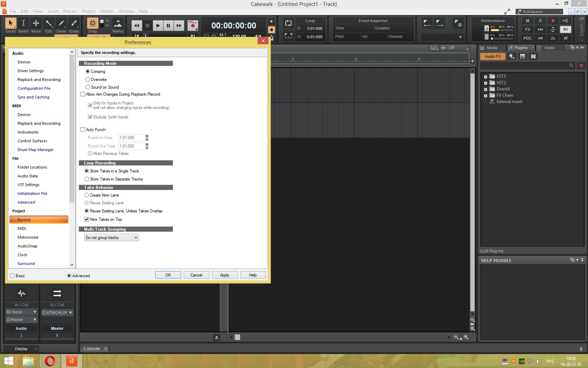Click the Rewind transport button
Screen dimensions: 588x368
(137, 26)
